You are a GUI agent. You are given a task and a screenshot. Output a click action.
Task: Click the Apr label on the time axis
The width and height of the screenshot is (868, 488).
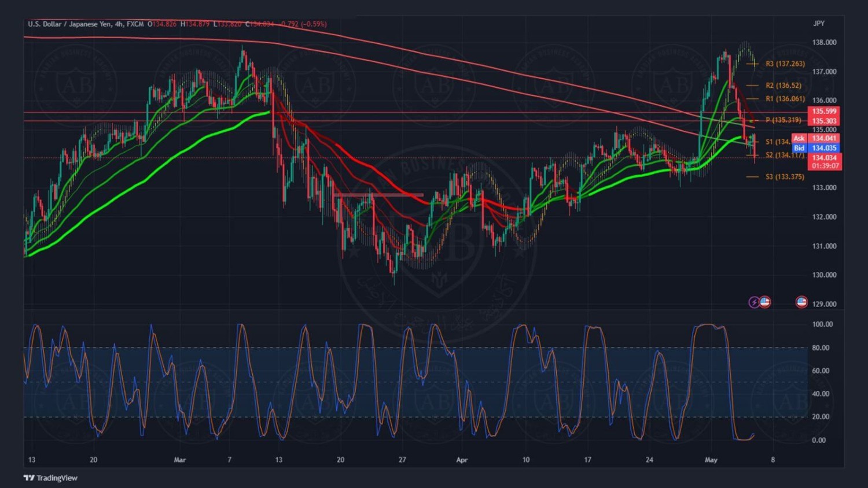click(462, 460)
